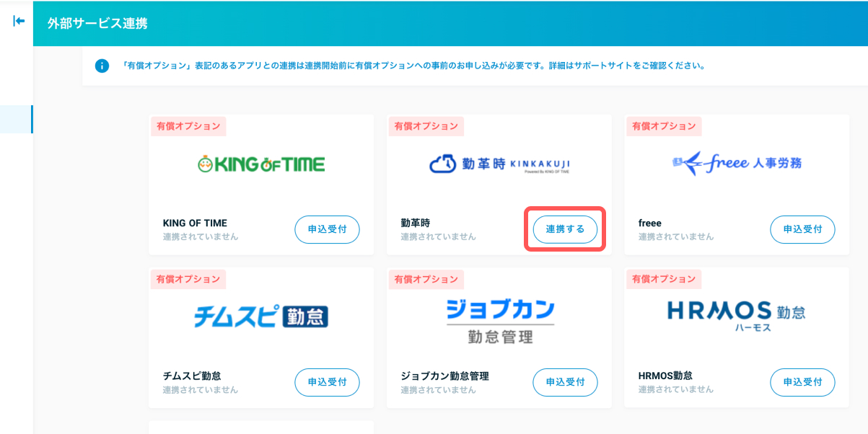Click 申込受付 for チムスピ勤怠
Viewport: 868px width, 434px height.
327,382
